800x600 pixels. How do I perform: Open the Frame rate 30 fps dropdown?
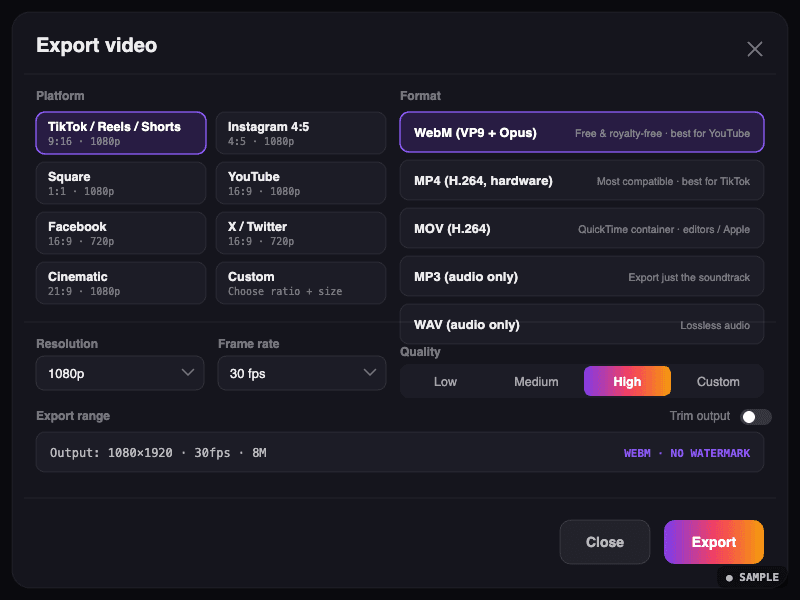coord(302,373)
